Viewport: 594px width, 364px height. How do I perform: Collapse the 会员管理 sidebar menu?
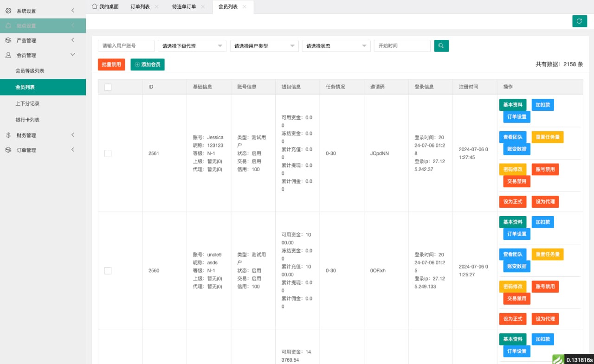[43, 55]
